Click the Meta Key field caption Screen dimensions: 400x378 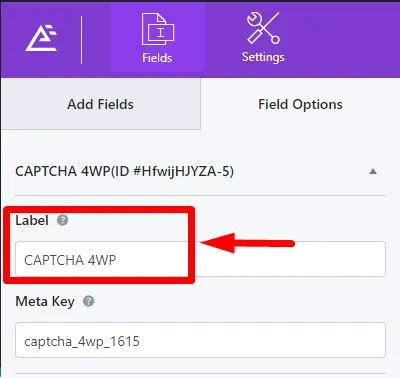pos(45,302)
